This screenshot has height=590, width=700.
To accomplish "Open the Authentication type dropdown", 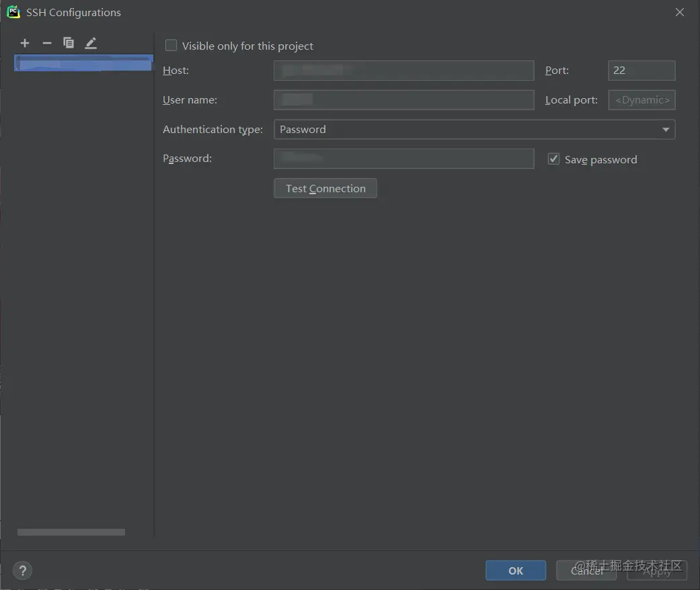I will pyautogui.click(x=666, y=129).
